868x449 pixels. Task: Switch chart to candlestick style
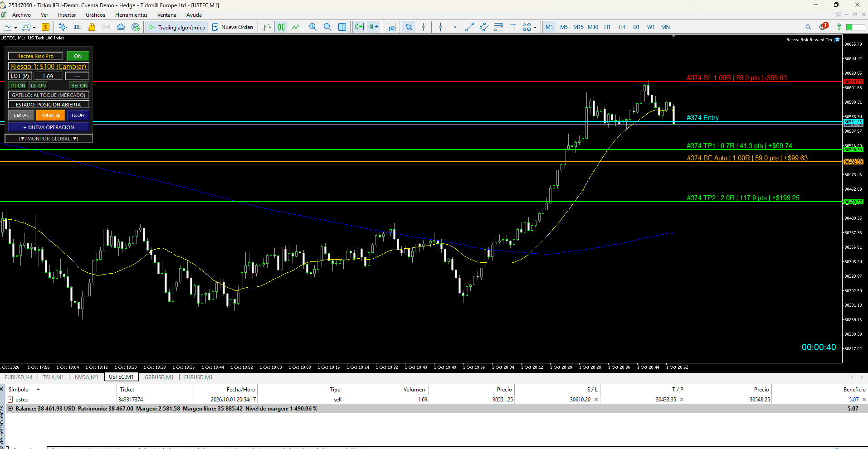tap(281, 27)
